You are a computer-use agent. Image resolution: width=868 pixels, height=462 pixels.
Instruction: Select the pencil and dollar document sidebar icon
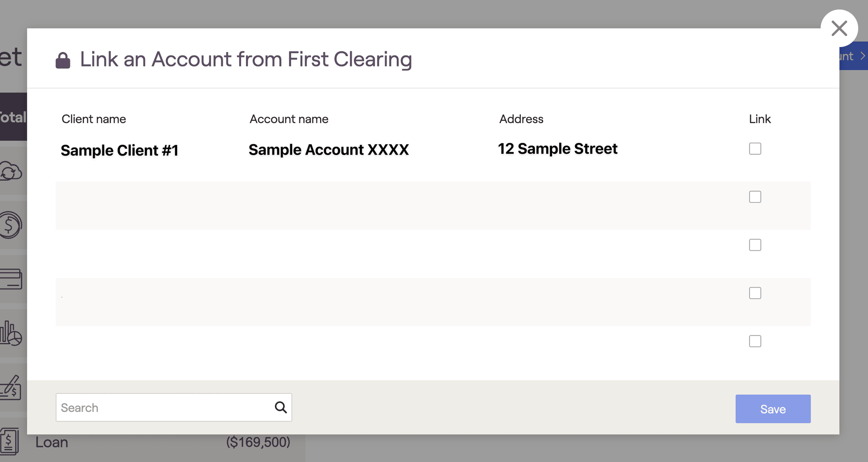[11, 387]
